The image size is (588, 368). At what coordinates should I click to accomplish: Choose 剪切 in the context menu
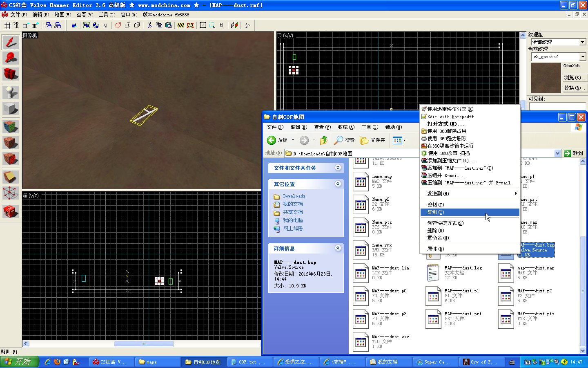coord(470,205)
